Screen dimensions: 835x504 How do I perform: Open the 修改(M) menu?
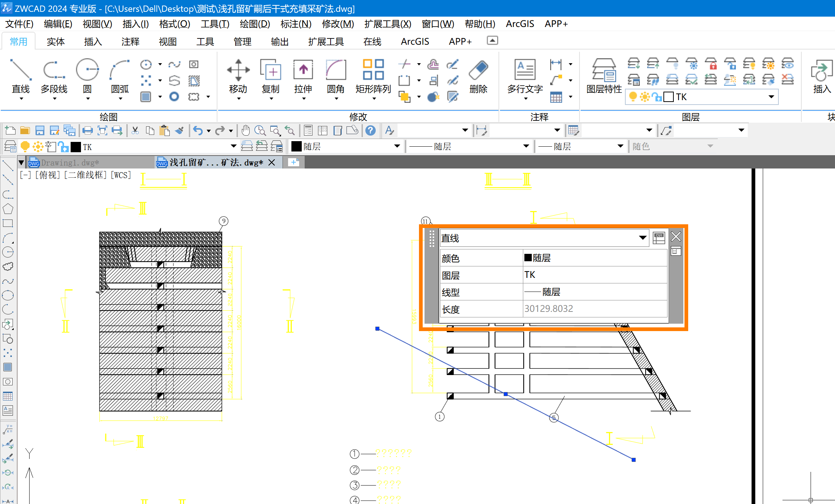pos(338,24)
